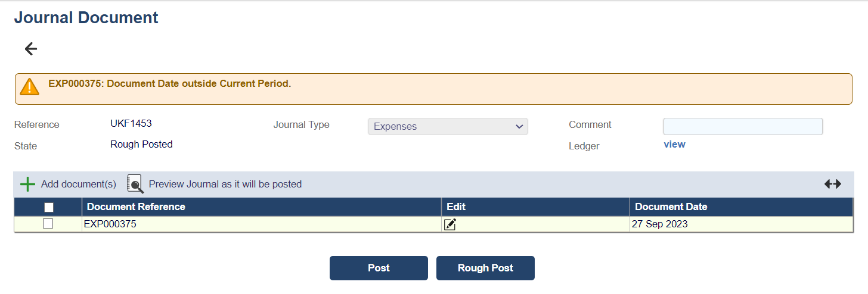Image resolution: width=868 pixels, height=294 pixels.
Task: Click the UKF1453 reference value
Action: pos(131,124)
